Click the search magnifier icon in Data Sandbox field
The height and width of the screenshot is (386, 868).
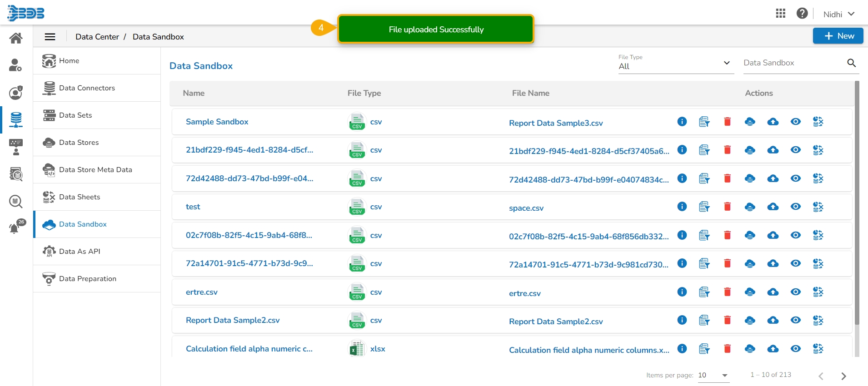click(851, 63)
